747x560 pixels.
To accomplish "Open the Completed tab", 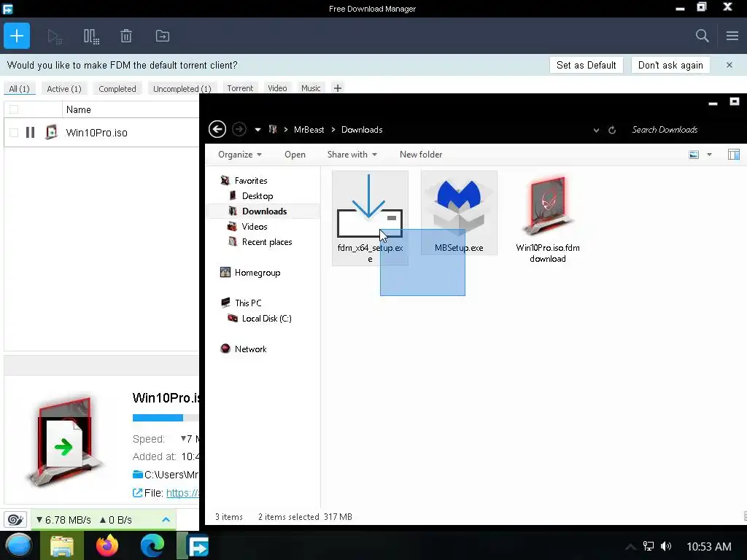I will coord(117,88).
